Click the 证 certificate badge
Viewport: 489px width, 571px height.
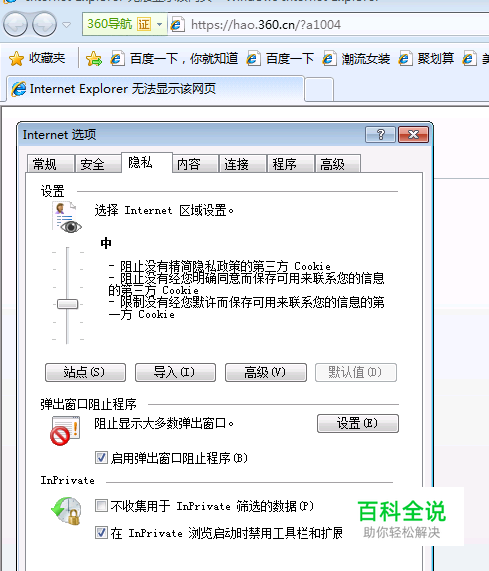tap(144, 24)
